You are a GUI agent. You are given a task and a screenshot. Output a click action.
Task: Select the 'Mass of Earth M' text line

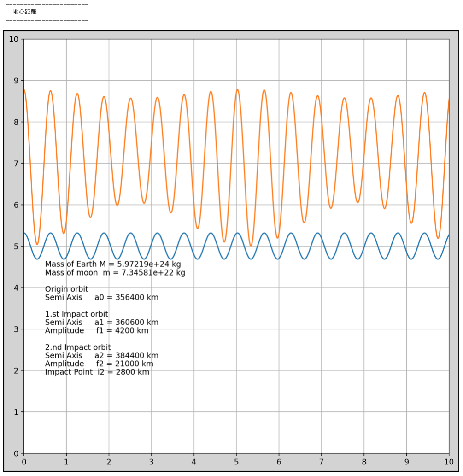click(x=112, y=264)
